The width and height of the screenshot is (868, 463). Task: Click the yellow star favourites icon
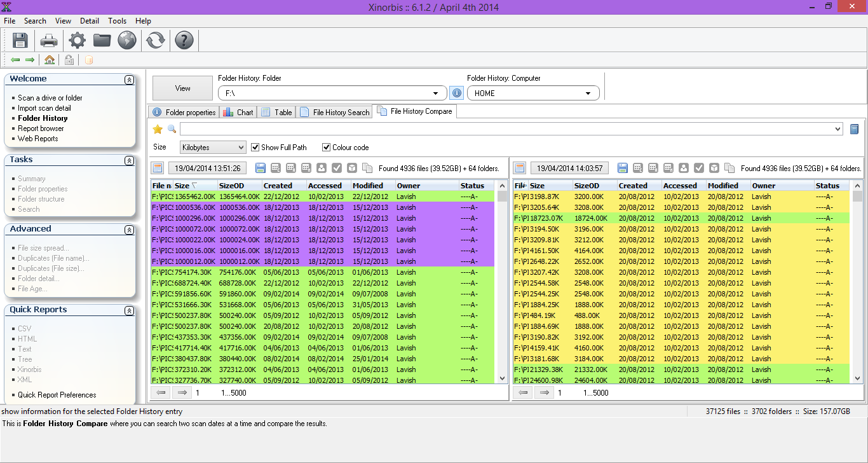click(x=158, y=129)
